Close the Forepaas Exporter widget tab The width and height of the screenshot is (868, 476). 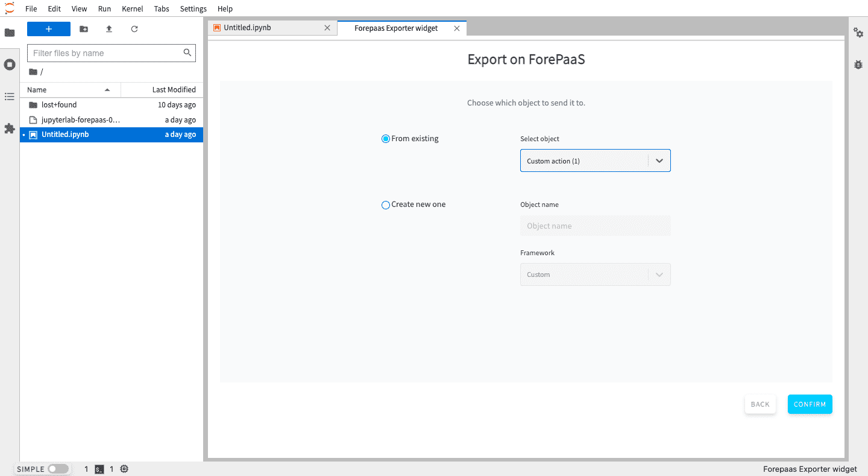tap(457, 28)
